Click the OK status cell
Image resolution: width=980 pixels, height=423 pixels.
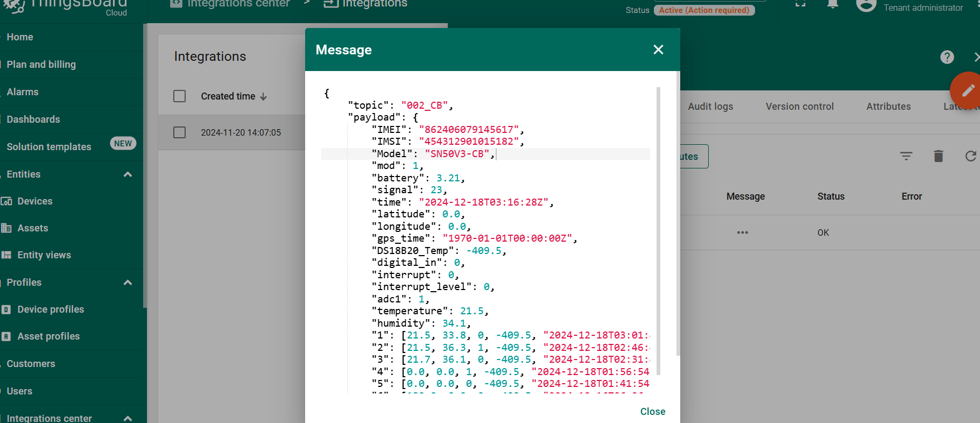[x=823, y=232]
